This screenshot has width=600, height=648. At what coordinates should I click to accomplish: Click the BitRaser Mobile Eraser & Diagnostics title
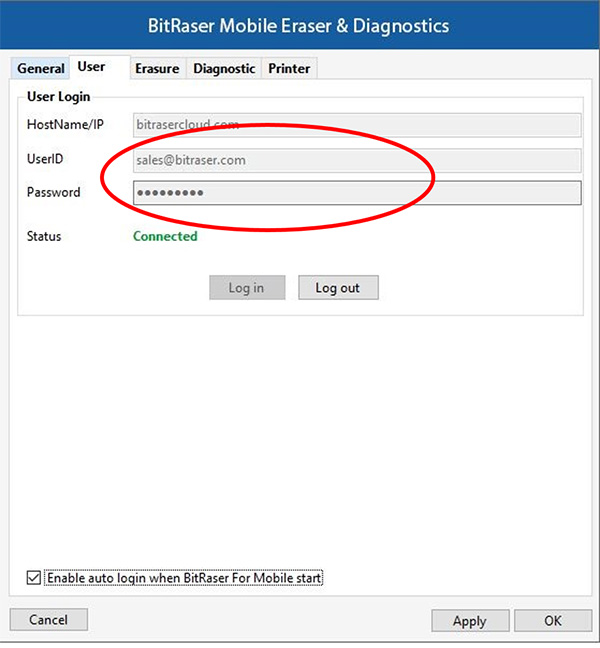coord(298,26)
